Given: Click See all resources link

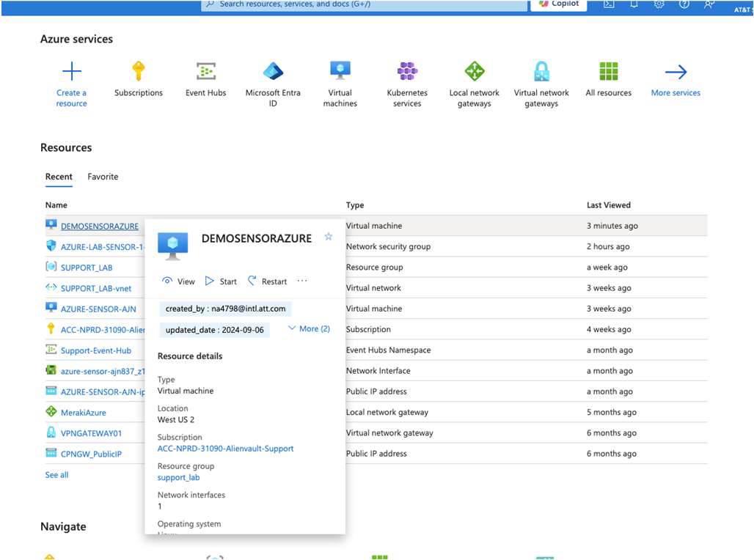Looking at the screenshot, I should (56, 474).
